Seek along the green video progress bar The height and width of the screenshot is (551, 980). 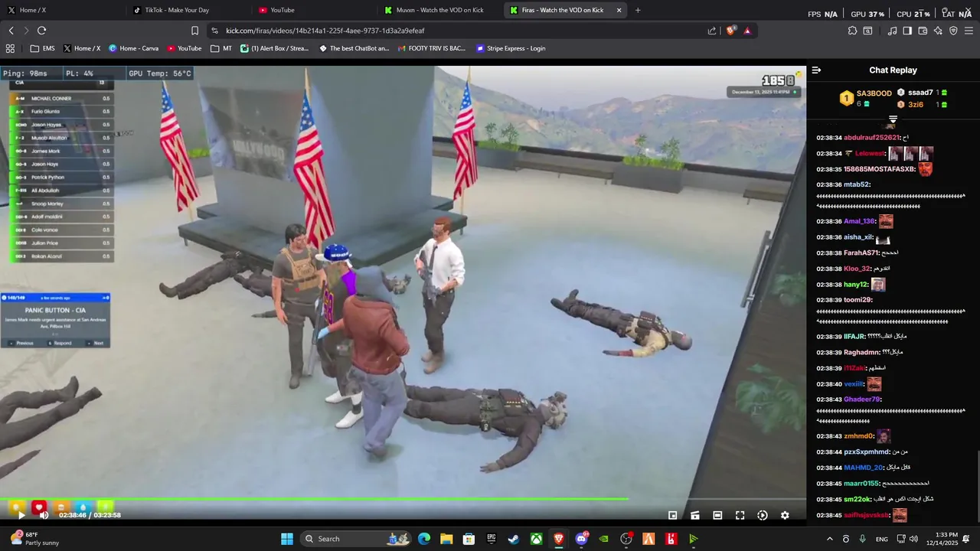[403, 500]
